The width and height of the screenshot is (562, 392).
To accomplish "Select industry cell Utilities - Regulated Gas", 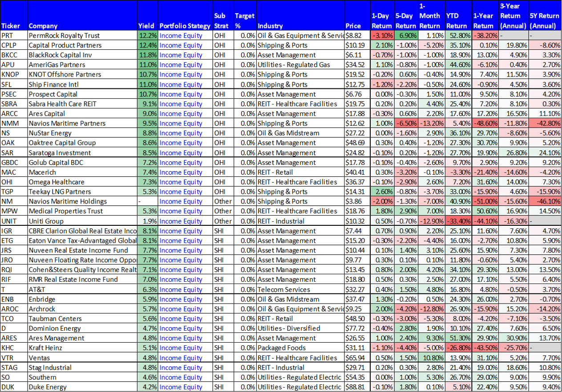I will tap(300, 65).
